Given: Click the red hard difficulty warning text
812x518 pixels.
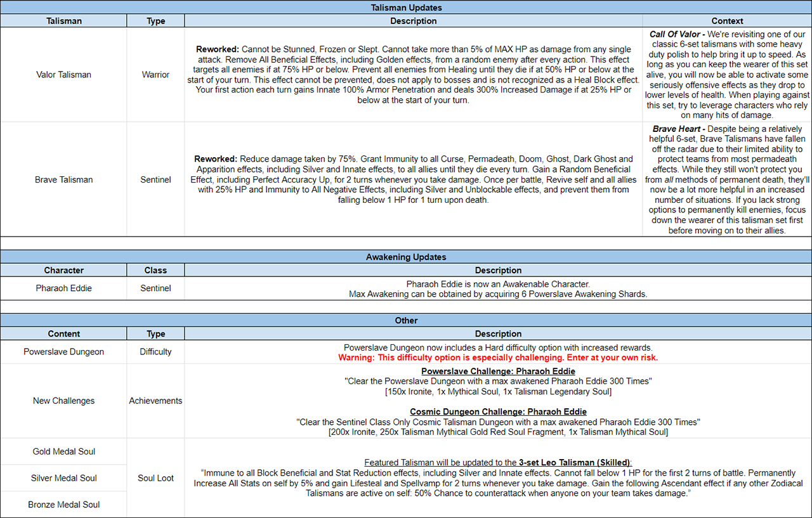Looking at the screenshot, I should pos(498,358).
